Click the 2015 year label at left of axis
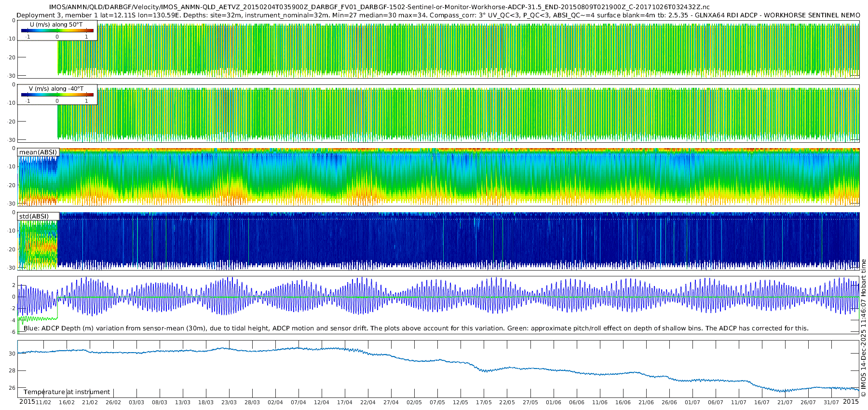This screenshot has height=410, width=868. (27, 402)
